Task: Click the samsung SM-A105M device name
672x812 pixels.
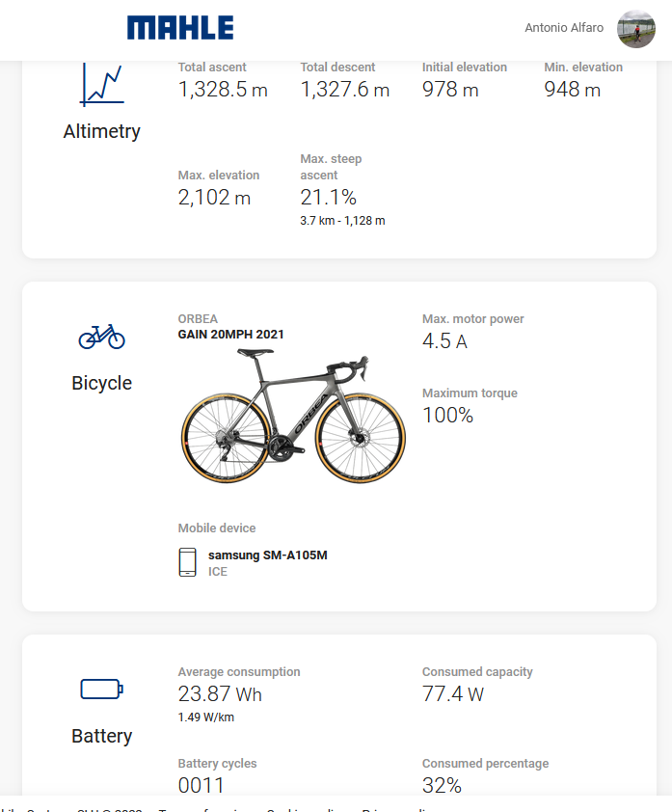Action: click(267, 555)
